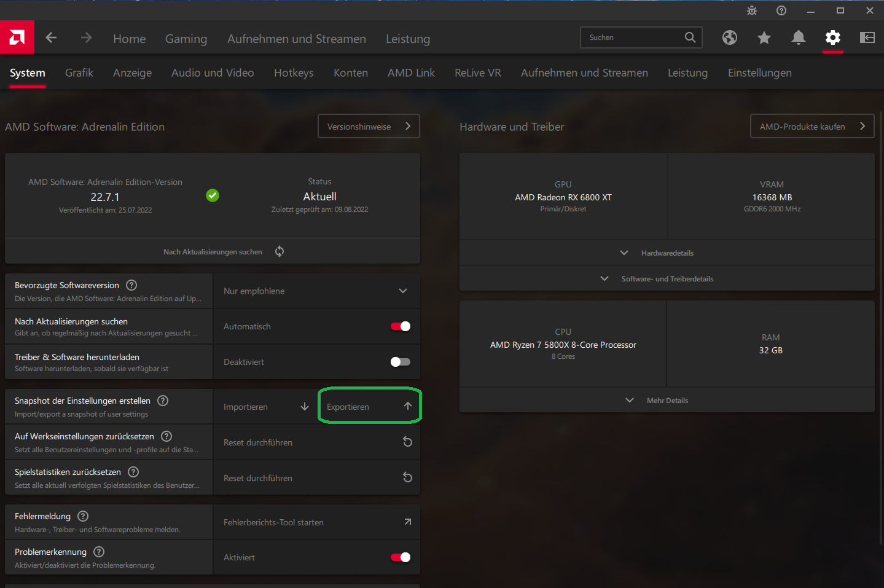Toggle the sidebar panel icon
Viewport: 884px width, 588px height.
click(x=867, y=37)
